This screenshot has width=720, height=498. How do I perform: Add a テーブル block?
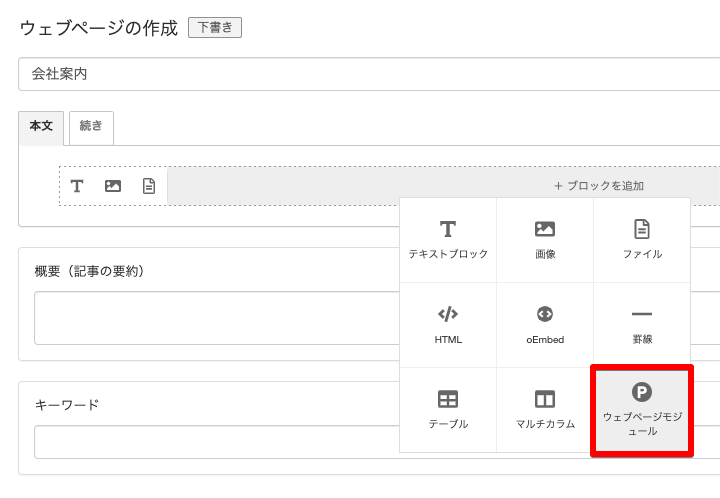tap(448, 409)
